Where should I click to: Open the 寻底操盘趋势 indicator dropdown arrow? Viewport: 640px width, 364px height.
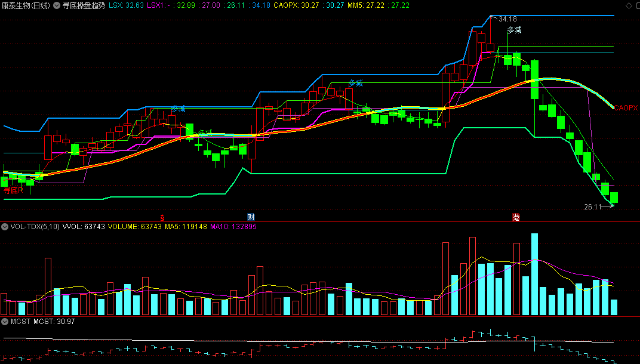click(57, 5)
